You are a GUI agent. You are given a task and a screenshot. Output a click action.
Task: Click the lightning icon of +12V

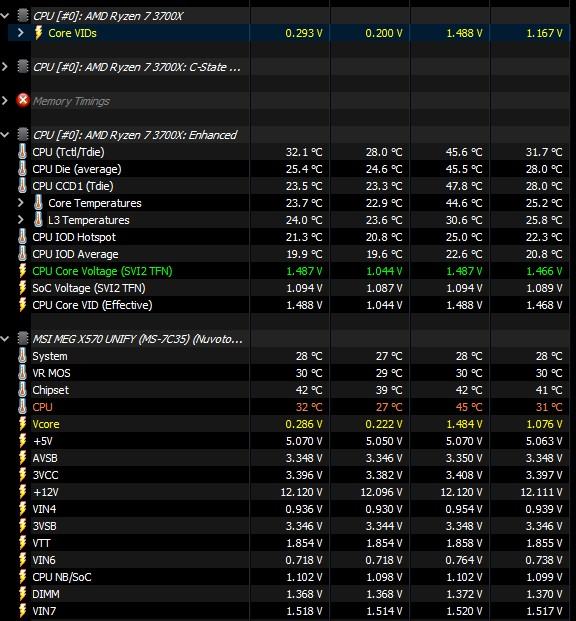(23, 492)
